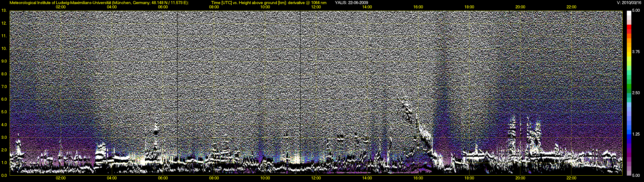This screenshot has width=644, height=182.
Task: Click the 'YALIS: 22-06-2009' label
Action: (351, 3)
